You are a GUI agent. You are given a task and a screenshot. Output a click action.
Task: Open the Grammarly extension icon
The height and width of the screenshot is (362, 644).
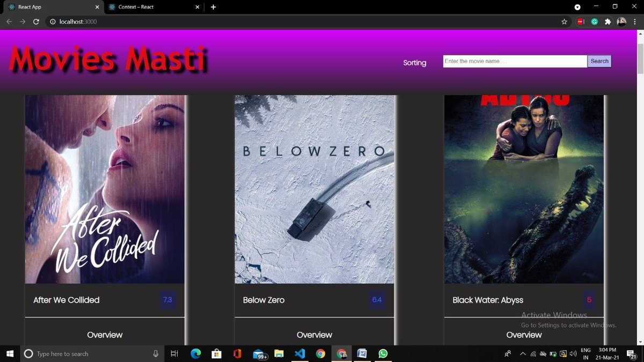595,21
